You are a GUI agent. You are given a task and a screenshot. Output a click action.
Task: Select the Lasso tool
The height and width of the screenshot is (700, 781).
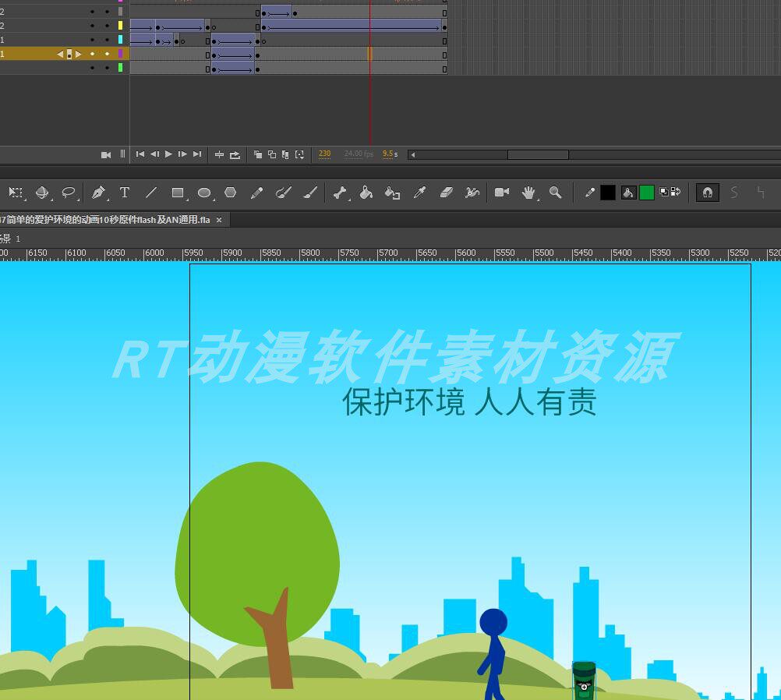tap(70, 193)
